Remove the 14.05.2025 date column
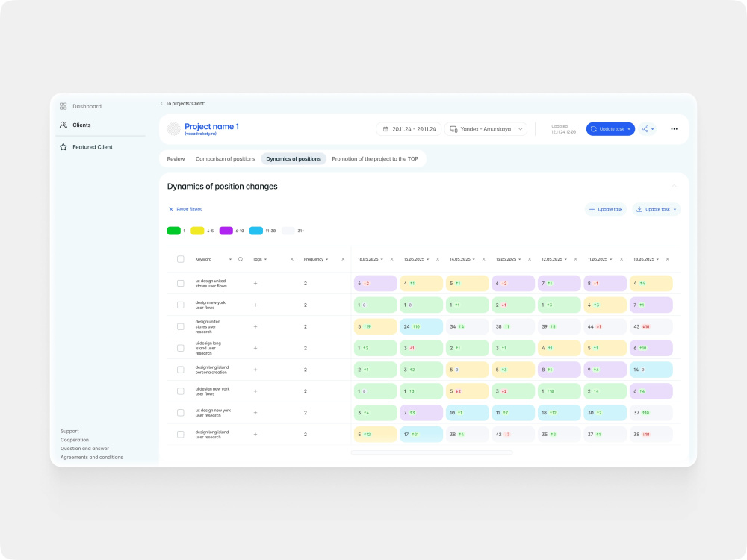This screenshot has height=560, width=747. (x=483, y=259)
